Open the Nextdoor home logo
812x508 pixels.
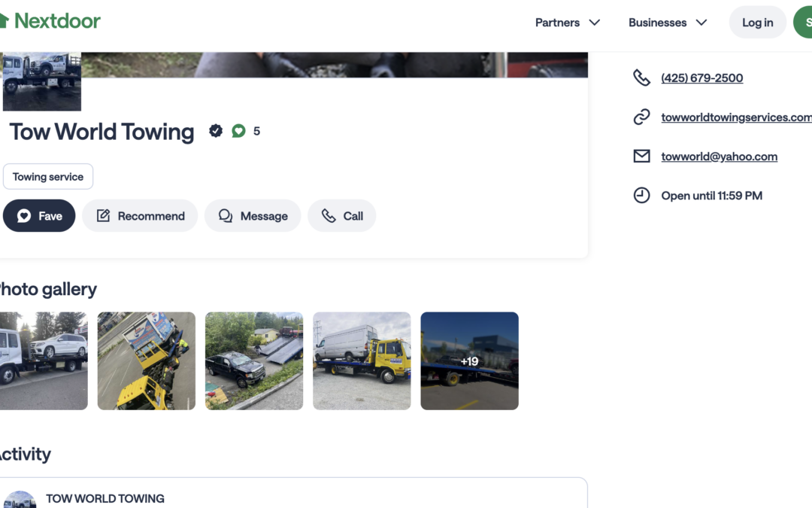pos(50,21)
